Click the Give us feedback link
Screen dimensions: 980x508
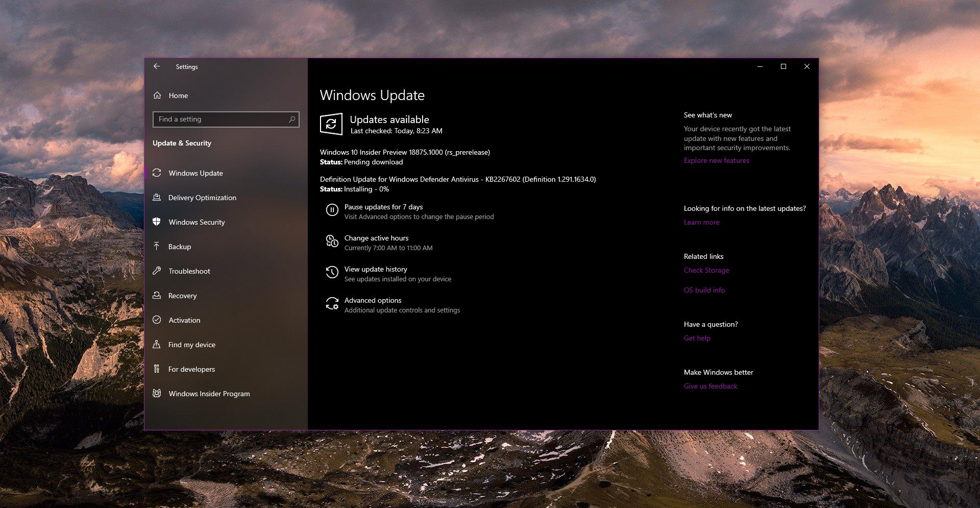(x=710, y=386)
